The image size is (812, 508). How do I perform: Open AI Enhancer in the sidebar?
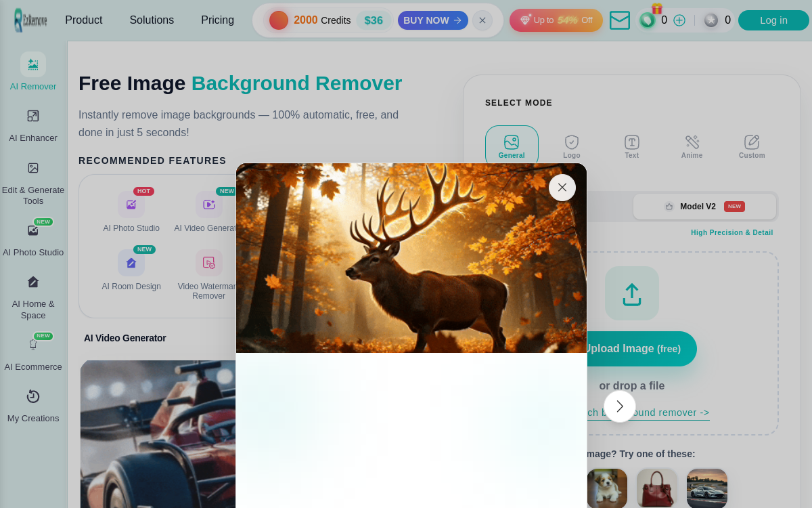[33, 126]
